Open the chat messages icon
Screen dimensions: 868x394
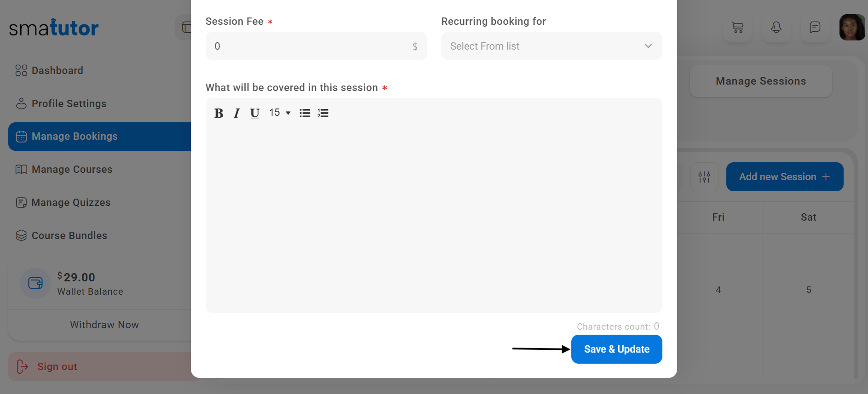(815, 28)
